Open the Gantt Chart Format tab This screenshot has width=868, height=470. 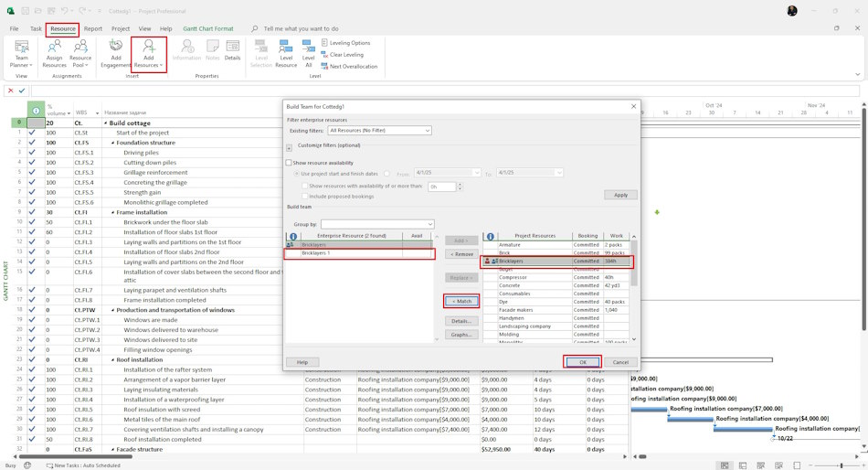click(x=208, y=28)
